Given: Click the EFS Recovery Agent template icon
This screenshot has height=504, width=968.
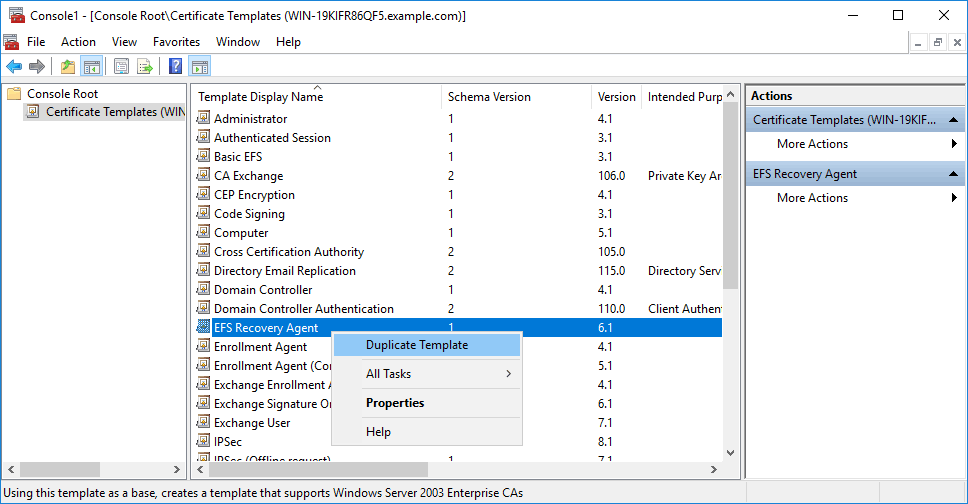Looking at the screenshot, I should [x=203, y=327].
